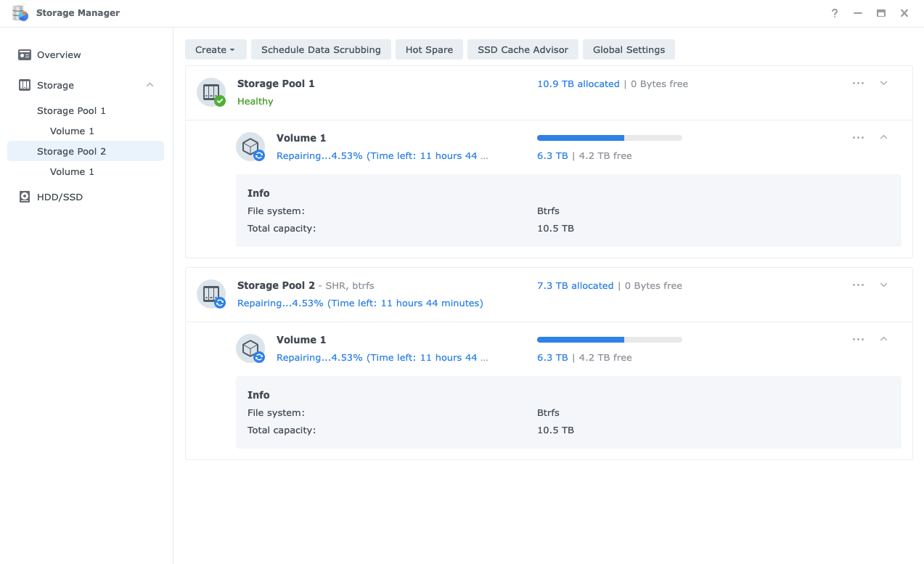
Task: Collapse the Storage section in sidebar
Action: pyautogui.click(x=149, y=85)
